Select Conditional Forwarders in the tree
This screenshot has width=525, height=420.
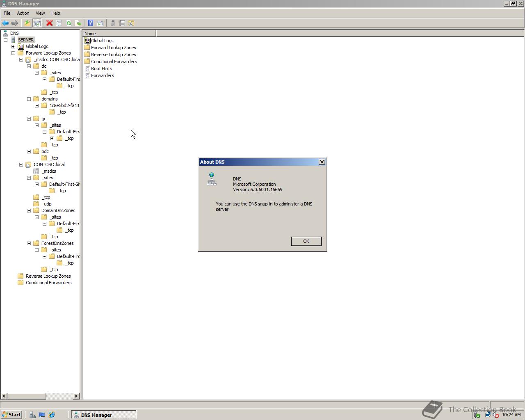click(48, 283)
